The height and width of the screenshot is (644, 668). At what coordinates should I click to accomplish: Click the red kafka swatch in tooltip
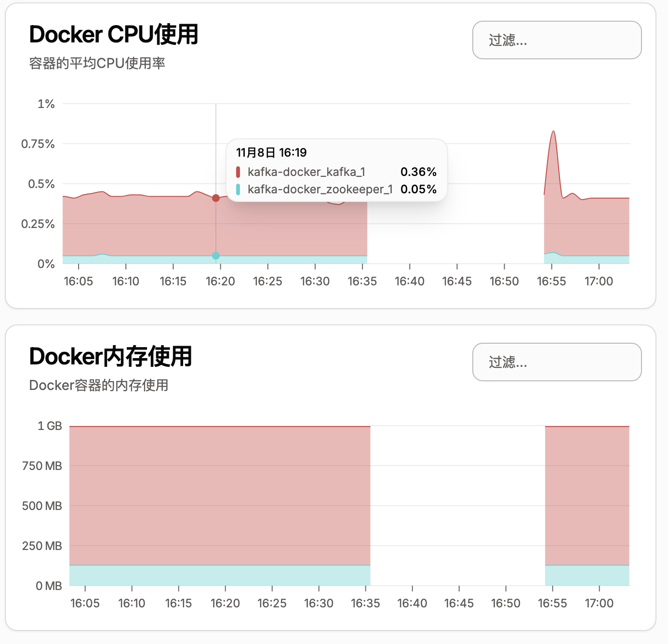click(x=238, y=172)
